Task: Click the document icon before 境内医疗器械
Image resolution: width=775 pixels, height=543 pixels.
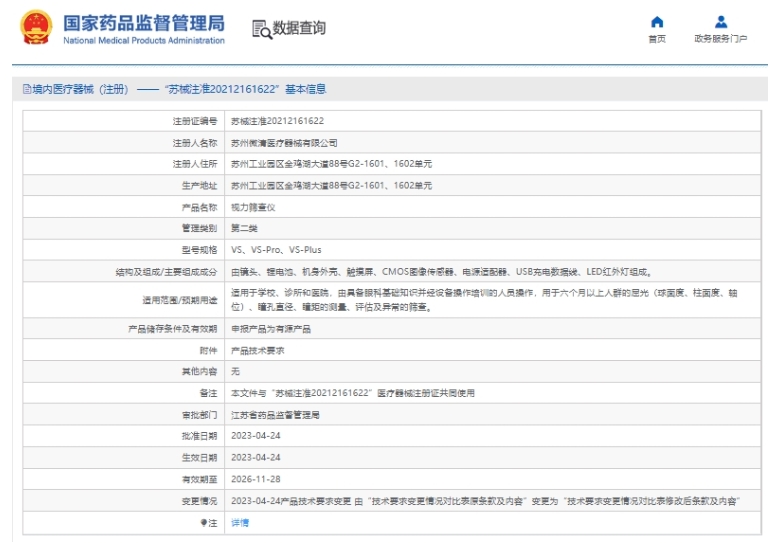Action: click(x=25, y=89)
